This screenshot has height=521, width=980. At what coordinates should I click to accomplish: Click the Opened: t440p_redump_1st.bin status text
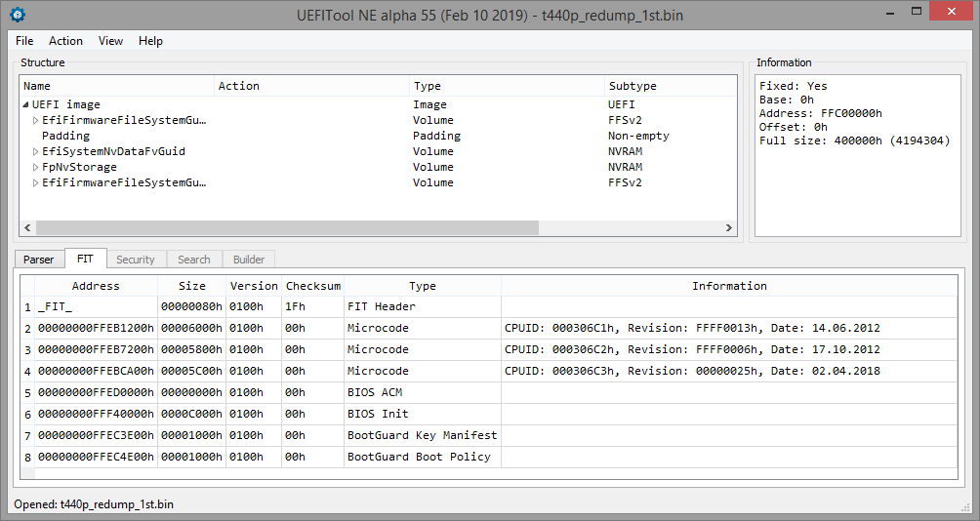[94, 504]
